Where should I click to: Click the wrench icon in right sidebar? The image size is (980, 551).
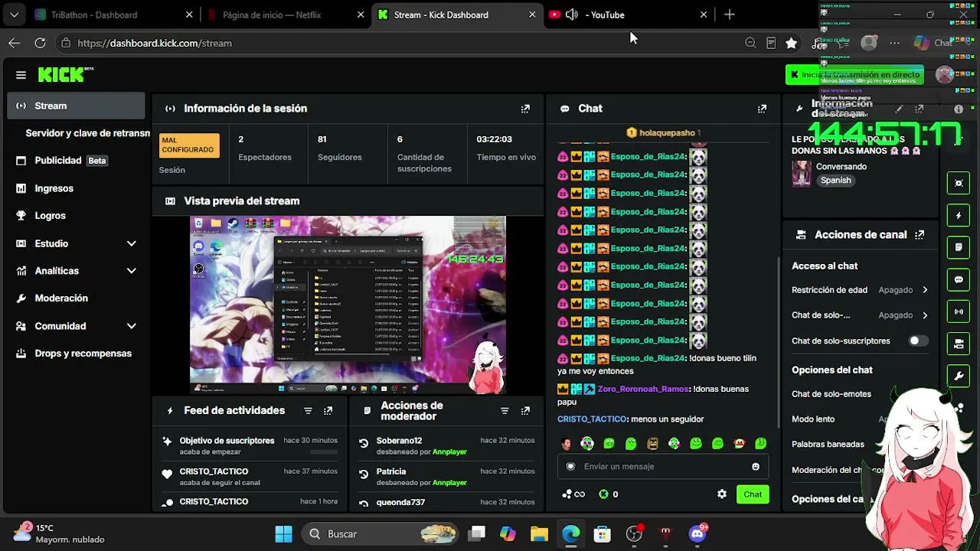pyautogui.click(x=959, y=377)
